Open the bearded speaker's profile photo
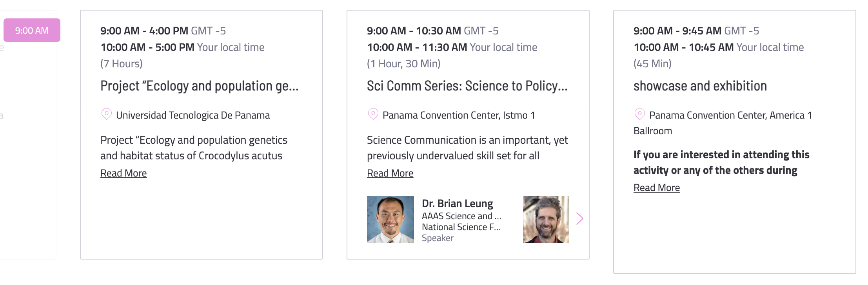Viewport: 868px width, 285px height. (546, 220)
